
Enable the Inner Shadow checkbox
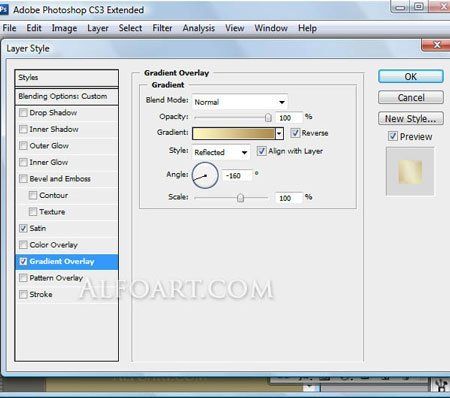pos(23,129)
